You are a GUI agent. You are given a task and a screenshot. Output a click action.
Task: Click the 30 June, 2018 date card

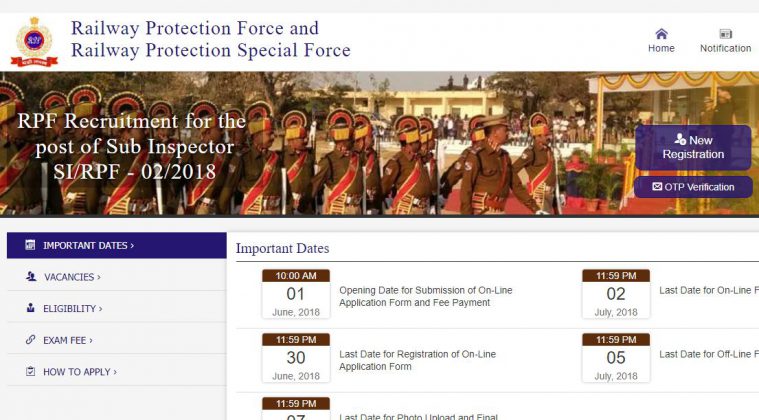click(296, 358)
